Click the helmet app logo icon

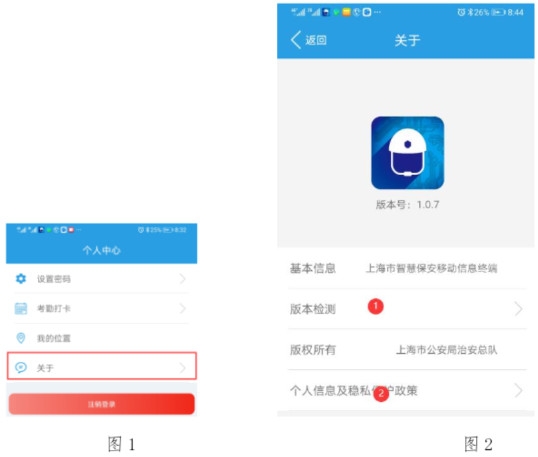(407, 153)
